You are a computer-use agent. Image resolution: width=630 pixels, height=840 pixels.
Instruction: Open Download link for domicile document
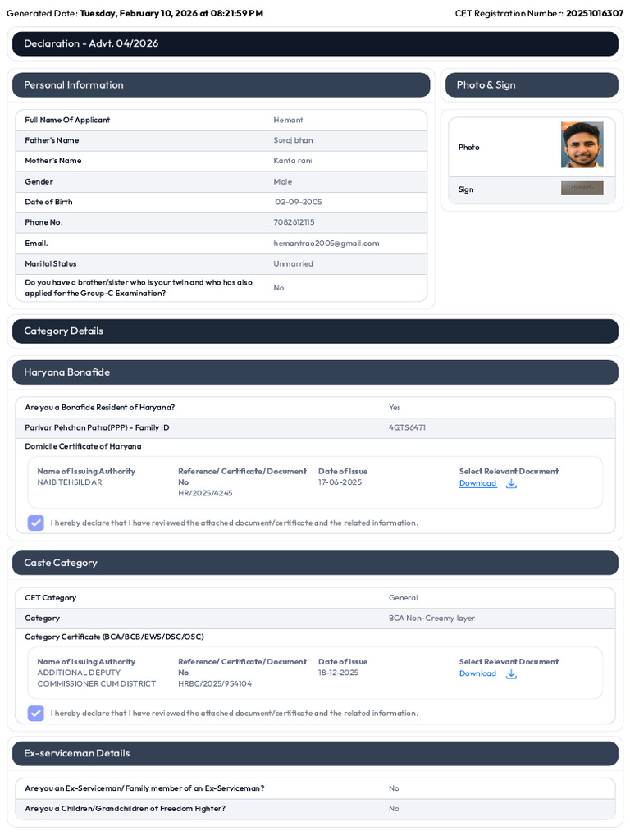click(x=478, y=483)
